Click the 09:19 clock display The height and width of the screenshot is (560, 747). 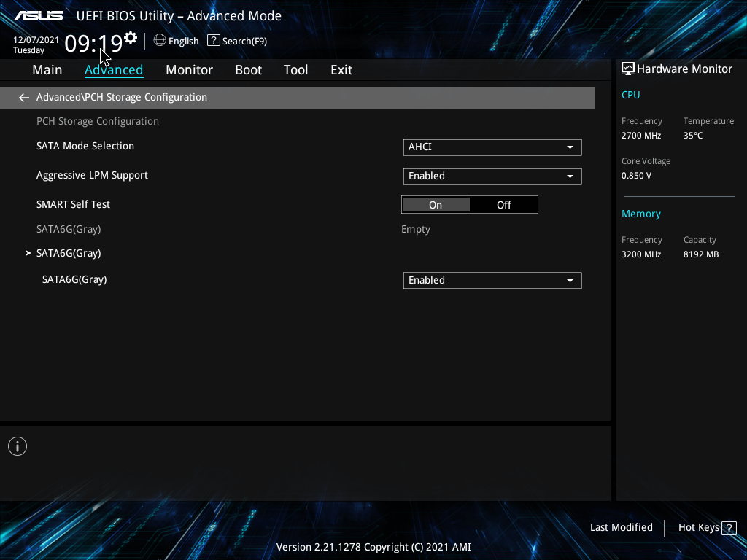[x=93, y=44]
